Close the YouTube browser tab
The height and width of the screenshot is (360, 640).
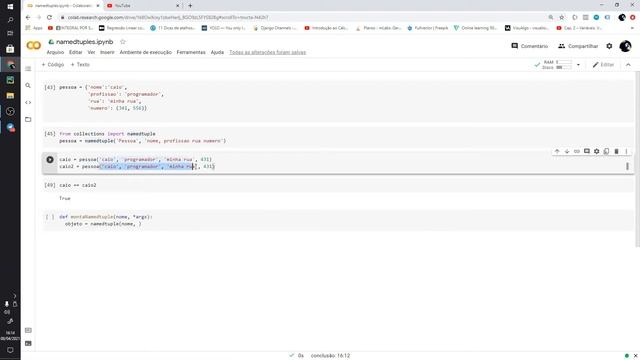178,6
